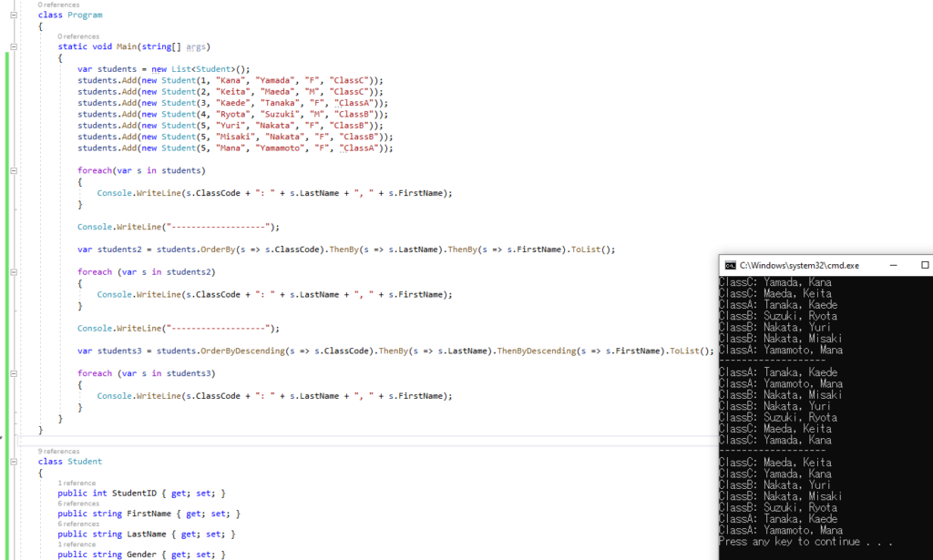This screenshot has width=933, height=560.
Task: Open '1 reference' CodeLens above StudentID property
Action: [77, 483]
